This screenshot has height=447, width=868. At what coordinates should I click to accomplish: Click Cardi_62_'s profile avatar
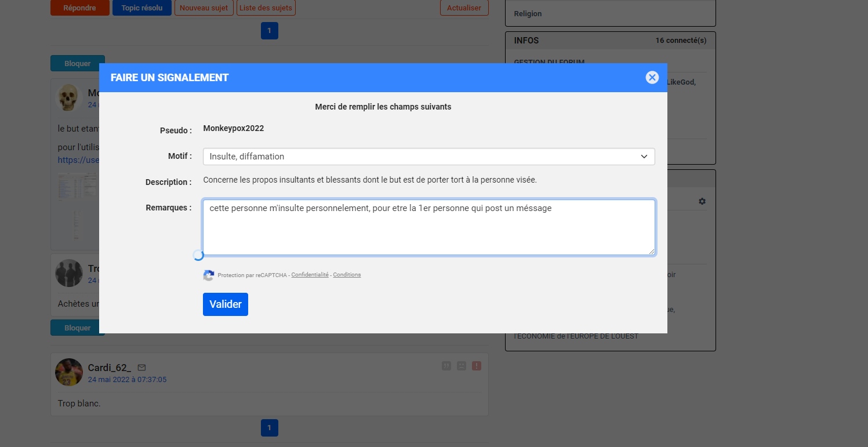click(x=69, y=372)
